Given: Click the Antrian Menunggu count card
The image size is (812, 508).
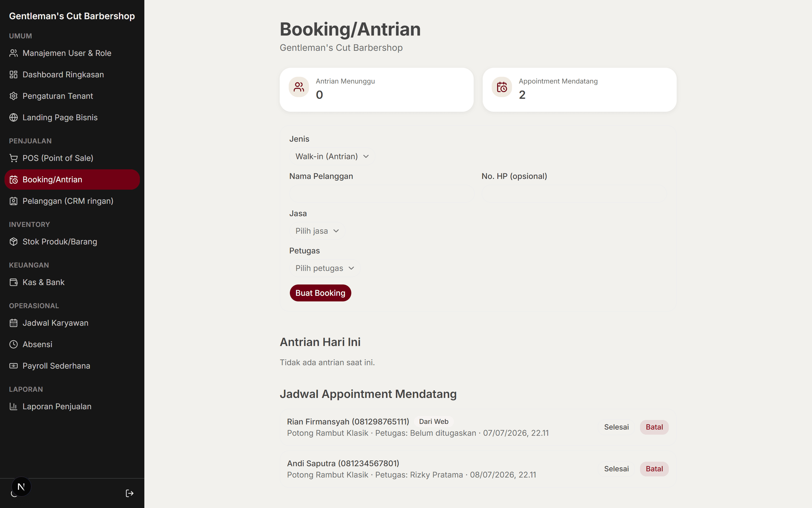Looking at the screenshot, I should 376,90.
